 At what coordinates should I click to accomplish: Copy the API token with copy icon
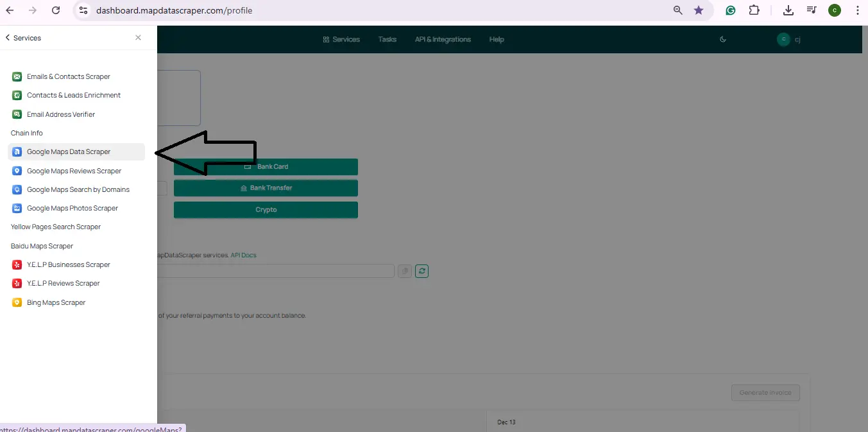pyautogui.click(x=404, y=271)
